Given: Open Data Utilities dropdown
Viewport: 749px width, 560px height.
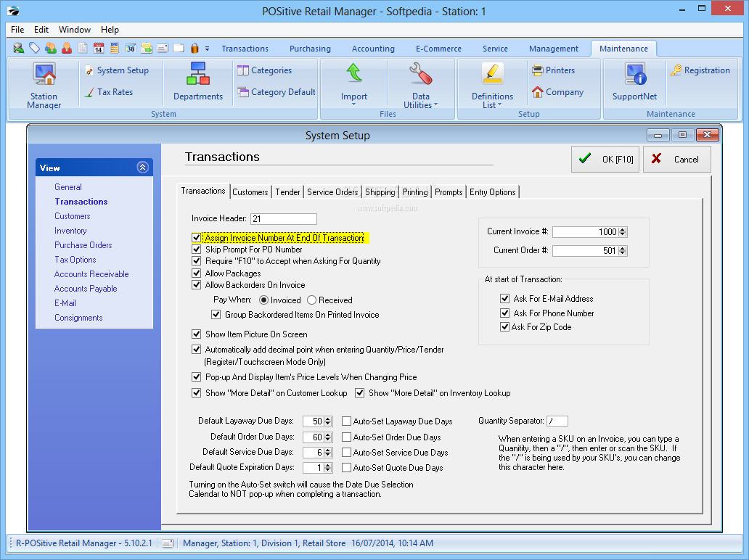Looking at the screenshot, I should click(x=420, y=86).
